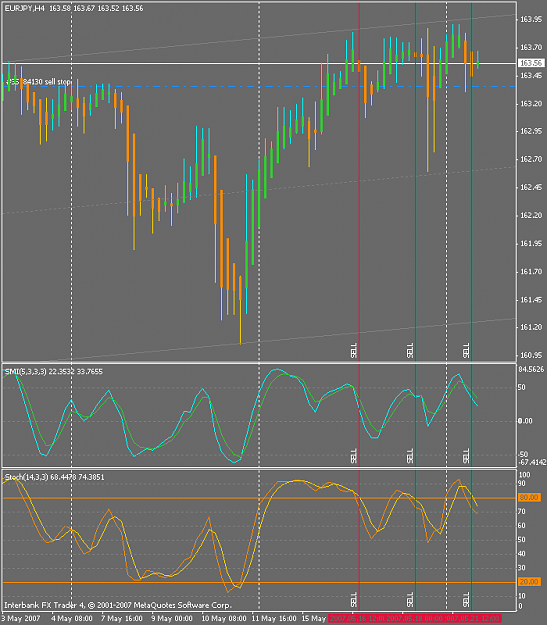Click the 60 label on Stoch scale

tap(523, 526)
